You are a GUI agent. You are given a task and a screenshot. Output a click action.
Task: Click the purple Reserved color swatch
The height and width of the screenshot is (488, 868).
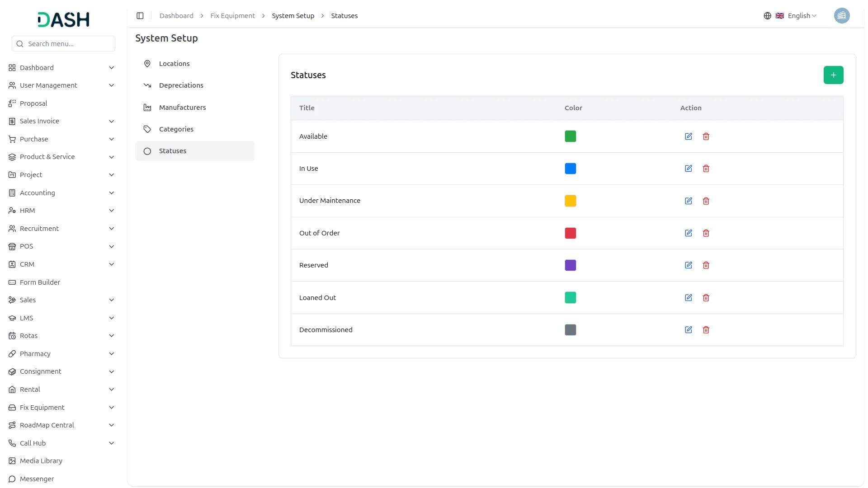coord(570,265)
